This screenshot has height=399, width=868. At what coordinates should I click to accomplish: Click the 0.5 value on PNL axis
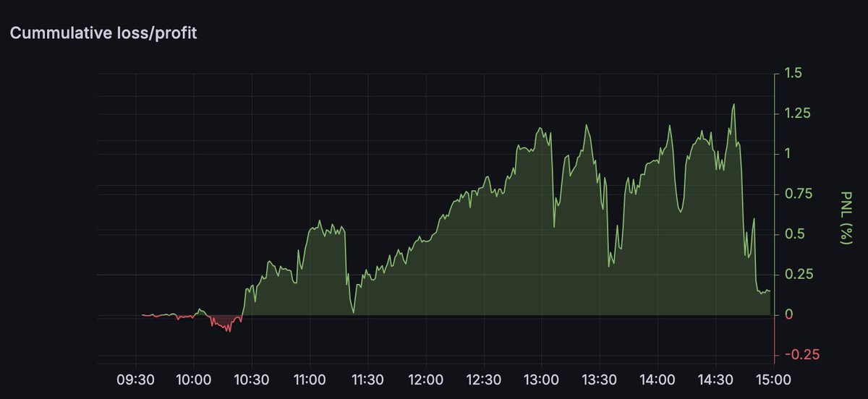tap(794, 234)
